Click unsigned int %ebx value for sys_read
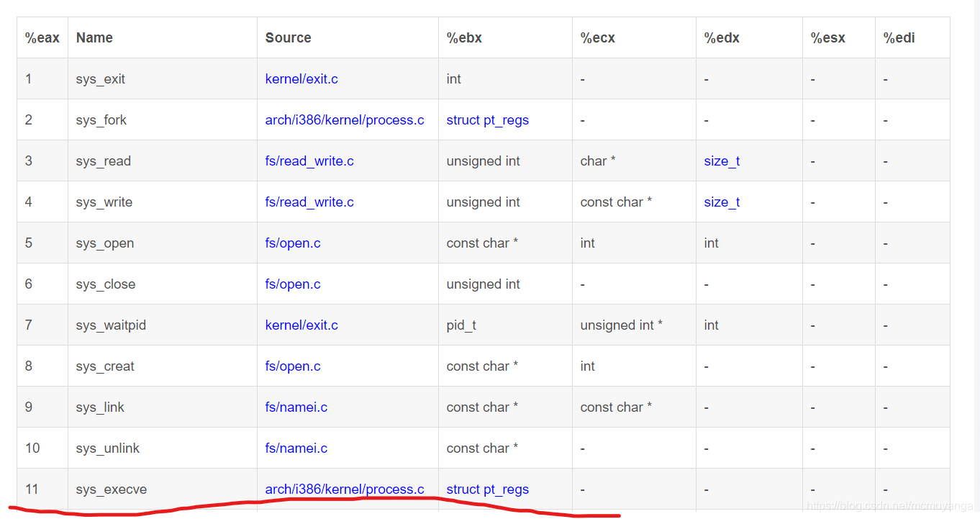Viewport: 980px width, 519px height. click(484, 161)
